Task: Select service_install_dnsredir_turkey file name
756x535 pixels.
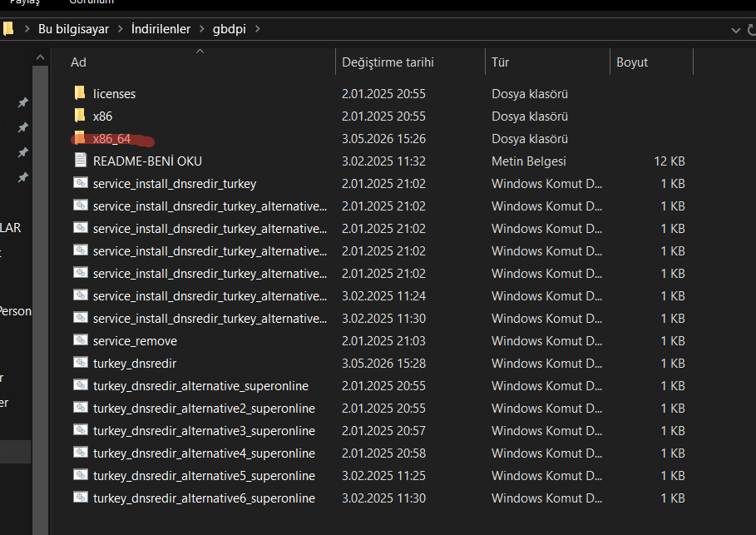Action: click(175, 184)
